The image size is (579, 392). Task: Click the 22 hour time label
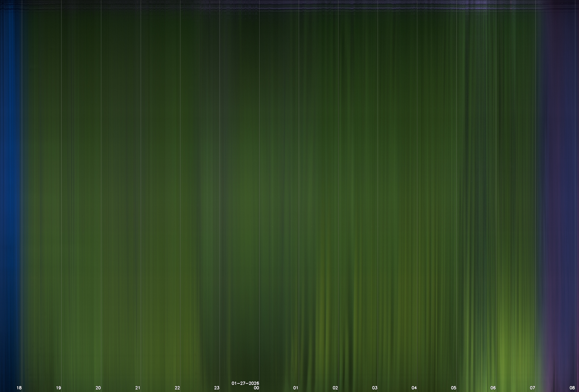177,388
